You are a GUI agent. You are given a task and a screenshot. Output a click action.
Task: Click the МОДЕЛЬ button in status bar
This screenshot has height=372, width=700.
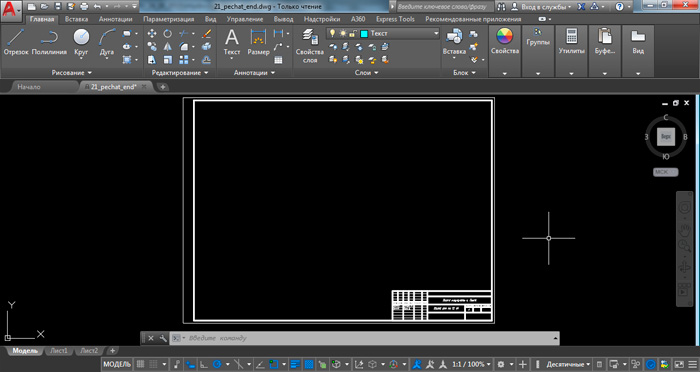(x=117, y=364)
